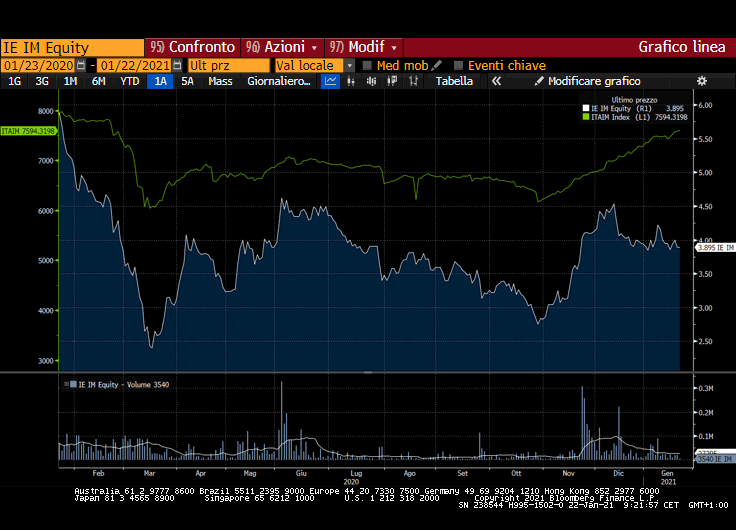This screenshot has width=736, height=530.
Task: Click the blue Volume legend swatch
Action: click(x=73, y=384)
